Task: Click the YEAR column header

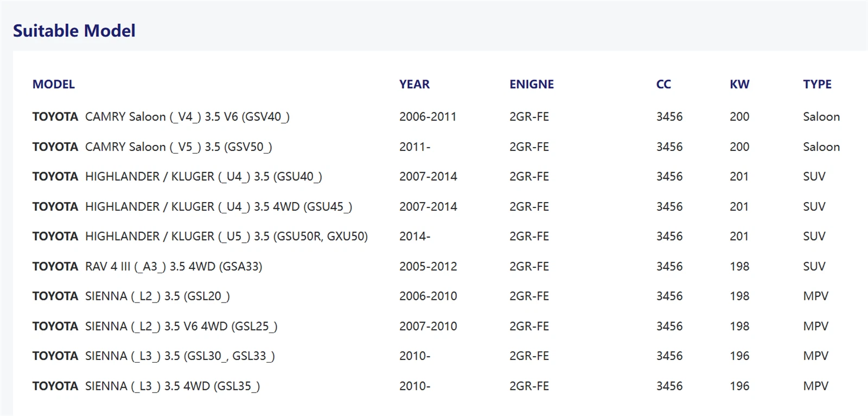Action: [414, 84]
